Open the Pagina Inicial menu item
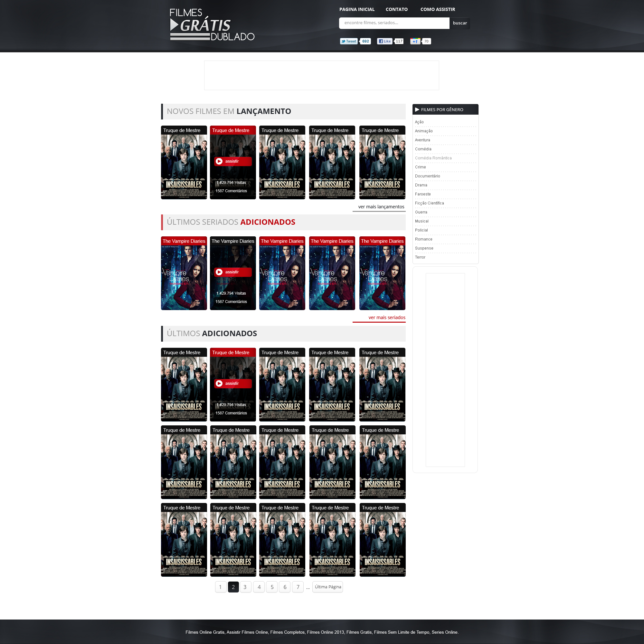The image size is (644, 644). coord(357,9)
